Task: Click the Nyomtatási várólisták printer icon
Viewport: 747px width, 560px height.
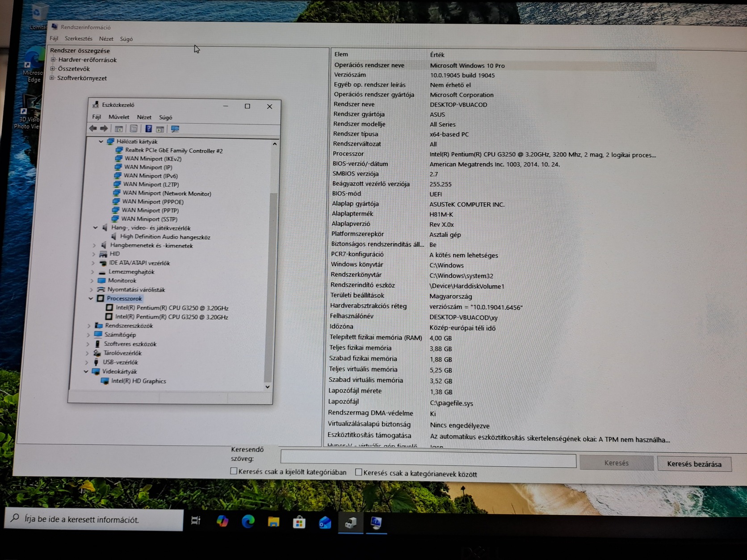Action: click(x=101, y=289)
